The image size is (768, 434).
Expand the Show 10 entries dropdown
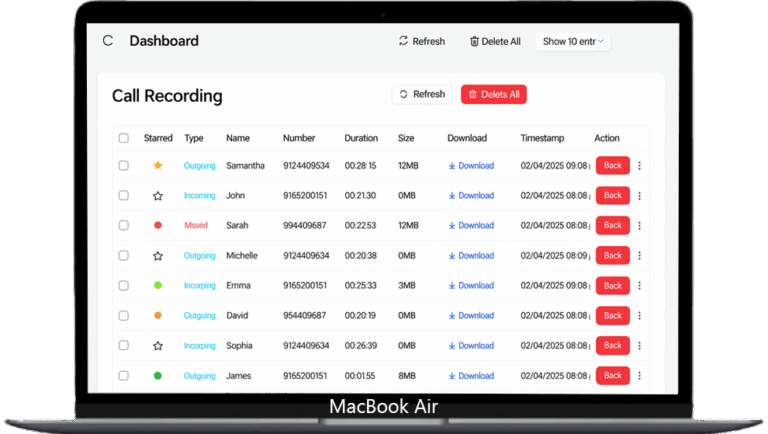(575, 41)
